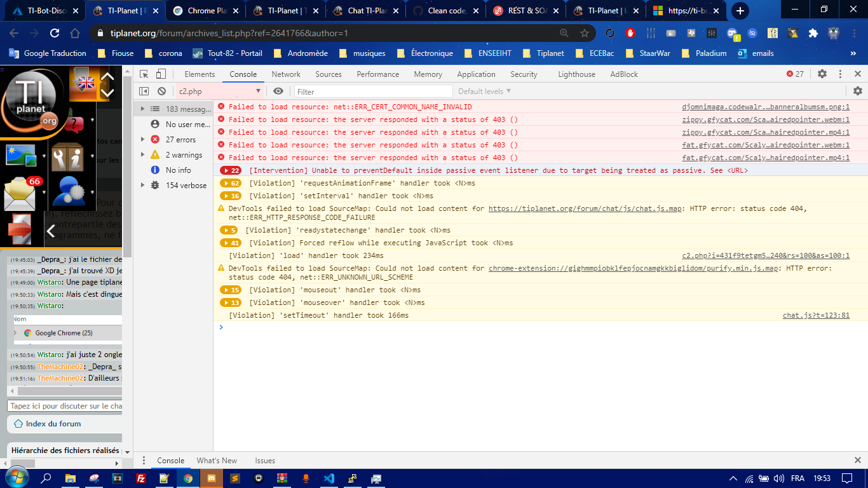Open the Lighthouse tab

(576, 74)
